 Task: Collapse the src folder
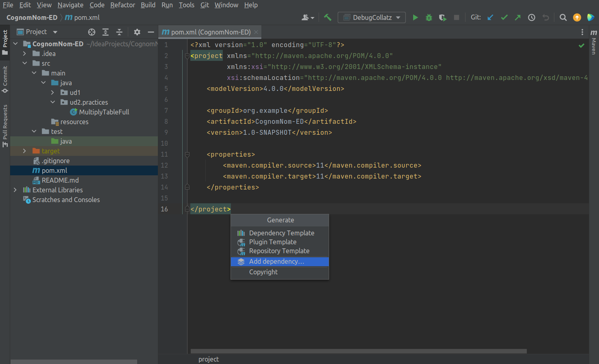[x=25, y=63]
